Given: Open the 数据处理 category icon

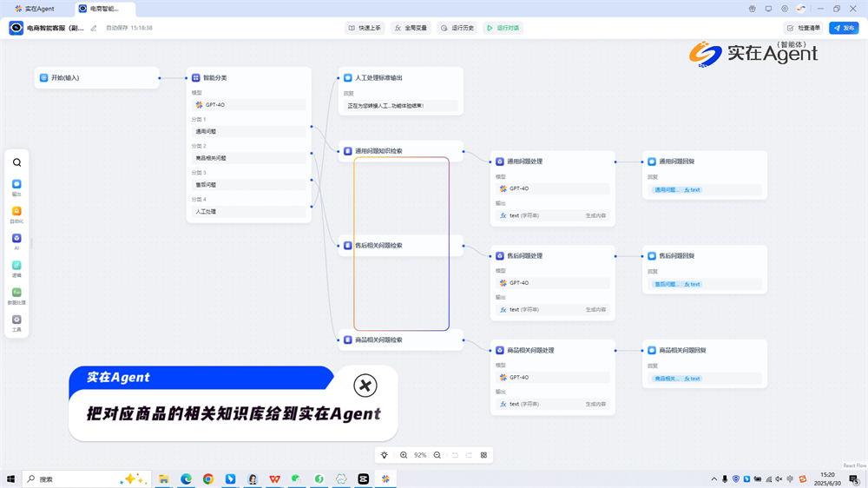Looking at the screenshot, I should (16, 293).
